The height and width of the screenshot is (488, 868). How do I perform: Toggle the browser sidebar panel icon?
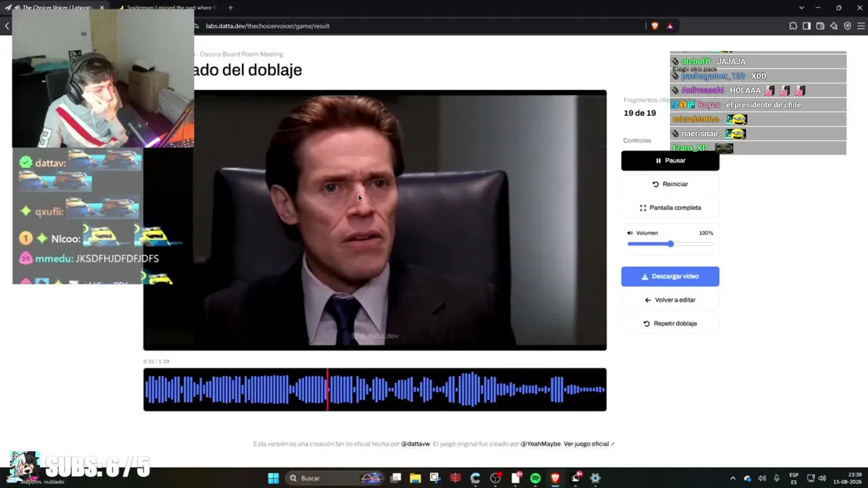806,26
